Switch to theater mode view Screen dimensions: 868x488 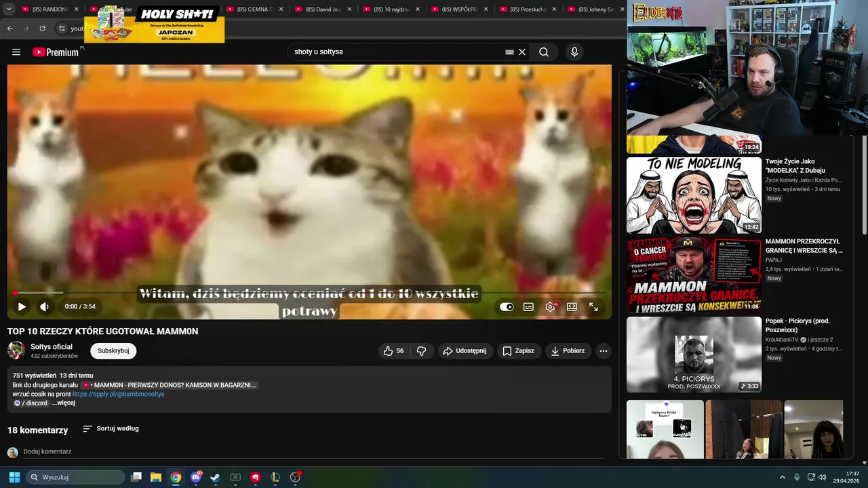point(572,306)
